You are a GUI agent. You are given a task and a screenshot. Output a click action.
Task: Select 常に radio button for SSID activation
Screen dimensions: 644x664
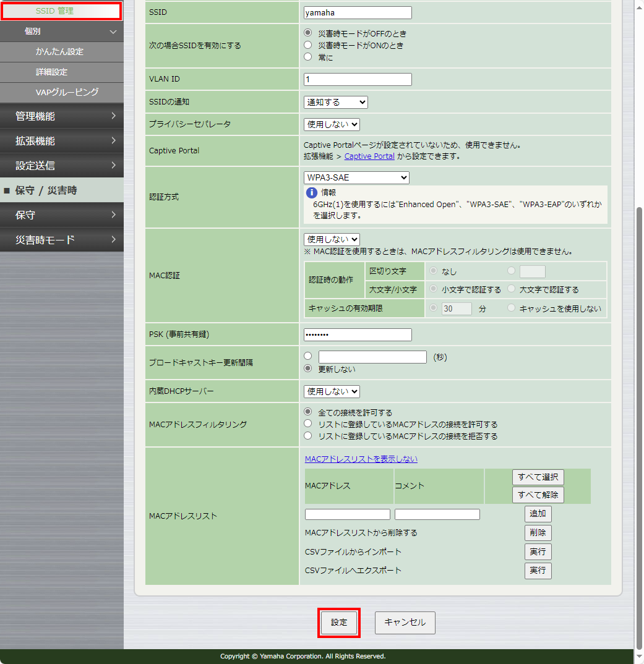coord(307,56)
